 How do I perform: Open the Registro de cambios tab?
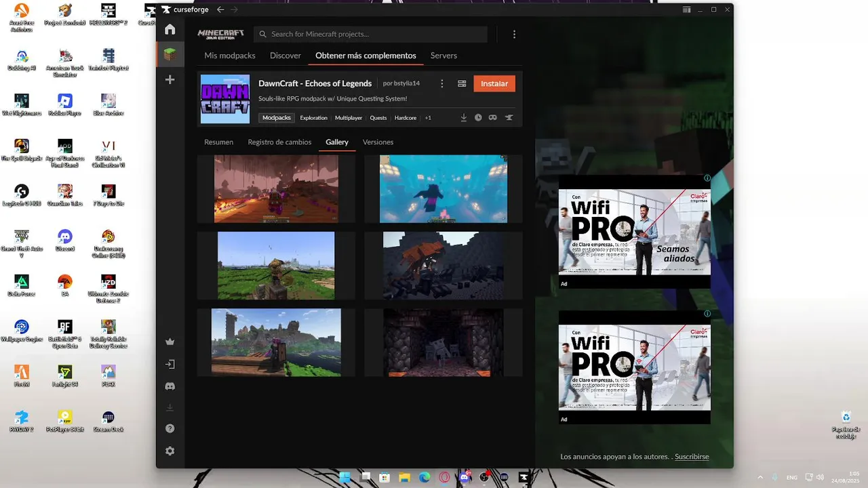coord(279,142)
